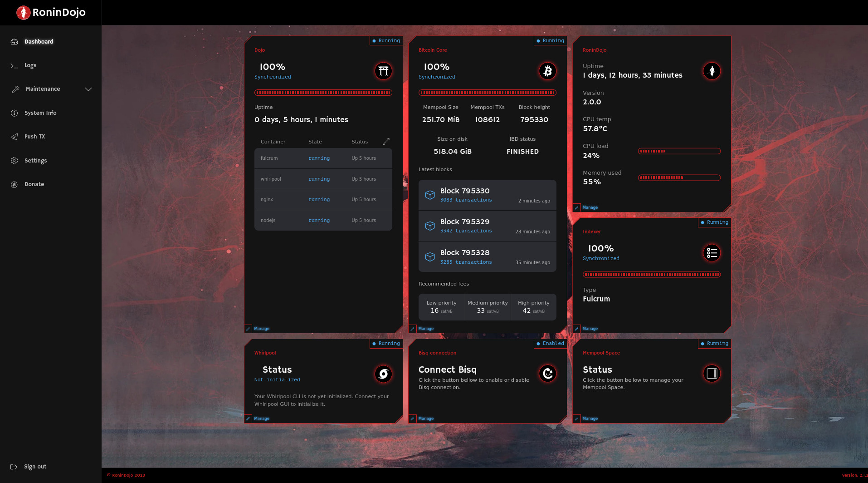Click the Bitcoin Core logo icon
This screenshot has height=483, width=868.
(x=547, y=71)
